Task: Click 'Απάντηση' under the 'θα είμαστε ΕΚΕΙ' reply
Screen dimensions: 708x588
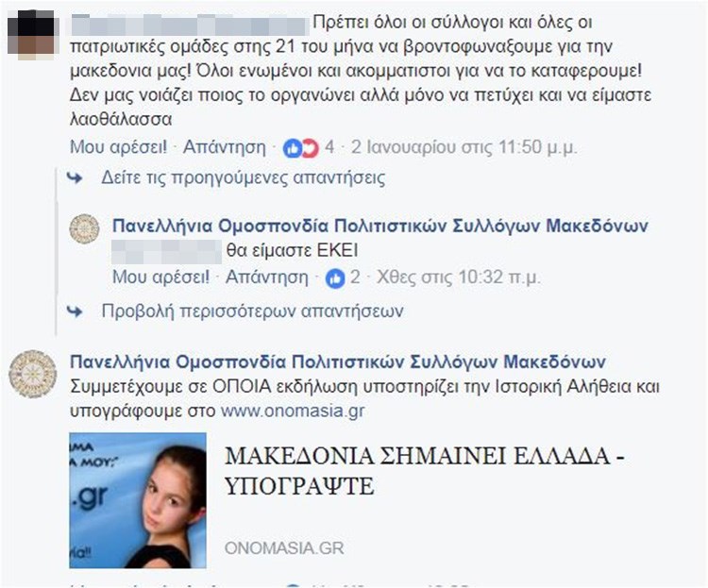Action: point(267,277)
